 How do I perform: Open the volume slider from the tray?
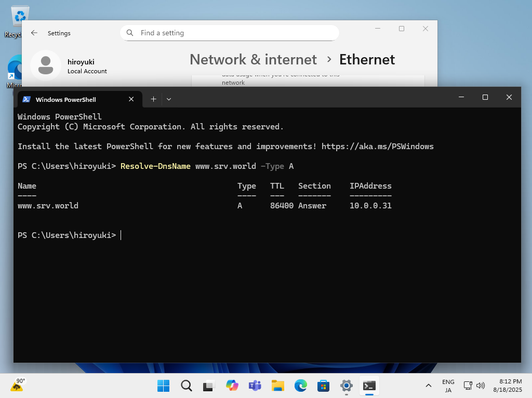[480, 386]
